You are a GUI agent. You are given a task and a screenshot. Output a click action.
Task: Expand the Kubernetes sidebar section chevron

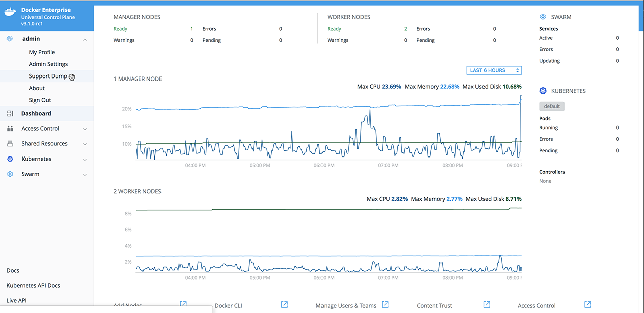[x=85, y=160]
